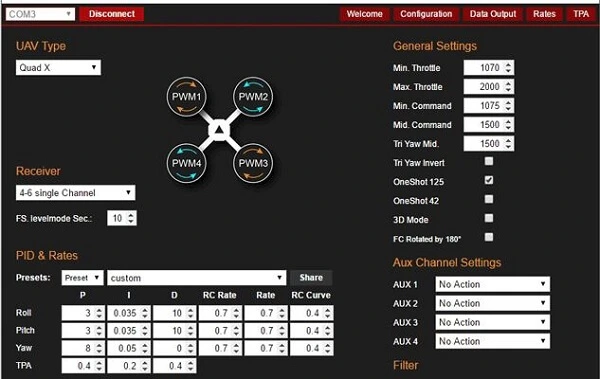Click the Aux Channel Settings heading
600x379 pixels.
point(447,263)
